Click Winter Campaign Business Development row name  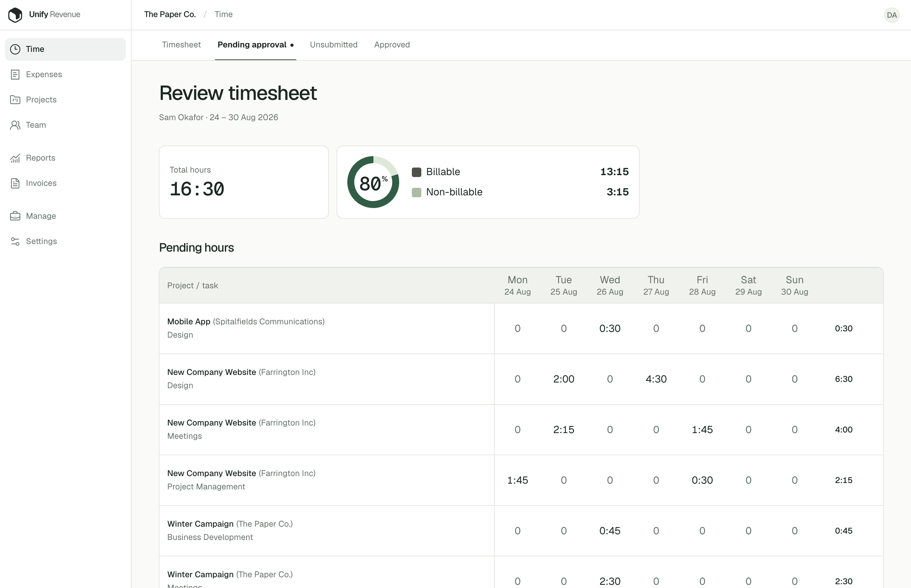click(230, 531)
